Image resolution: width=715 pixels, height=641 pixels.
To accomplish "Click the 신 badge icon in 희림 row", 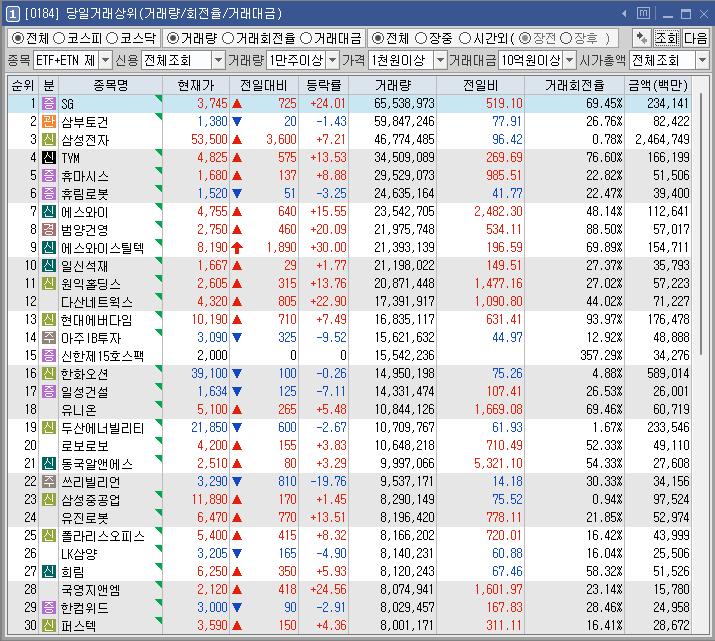I will click(x=49, y=571).
